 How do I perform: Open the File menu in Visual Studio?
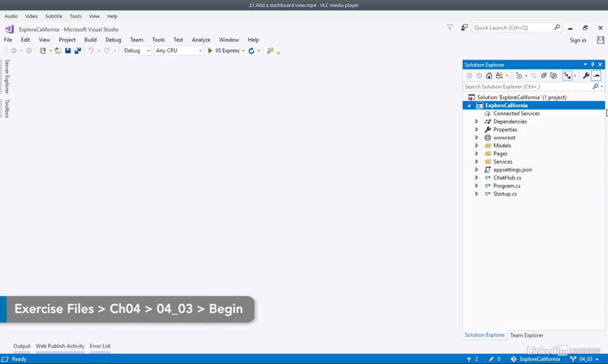[x=8, y=39]
